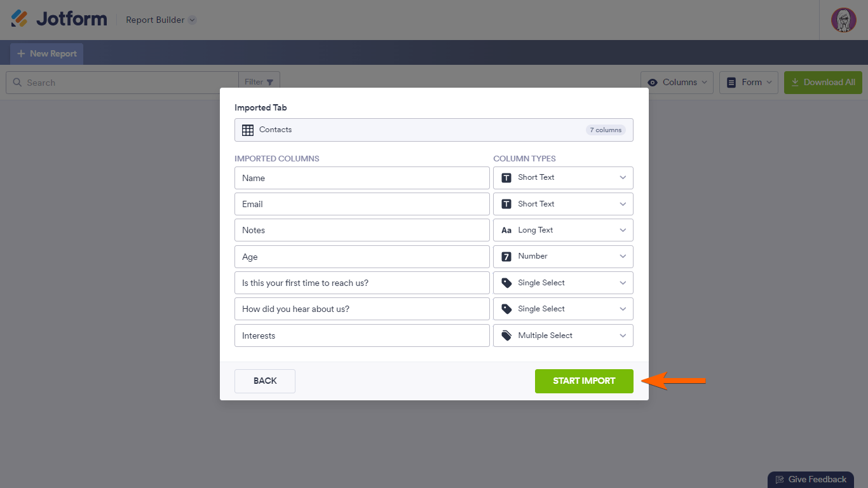The height and width of the screenshot is (488, 868).
Task: Open the Interests Multiple Select dropdown
Action: [563, 335]
